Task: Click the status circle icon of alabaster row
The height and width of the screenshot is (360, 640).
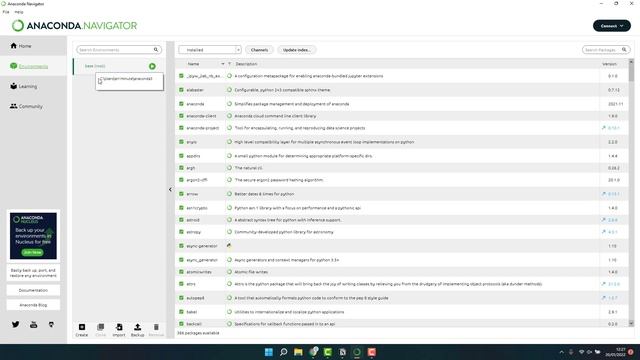Action: 229,90
